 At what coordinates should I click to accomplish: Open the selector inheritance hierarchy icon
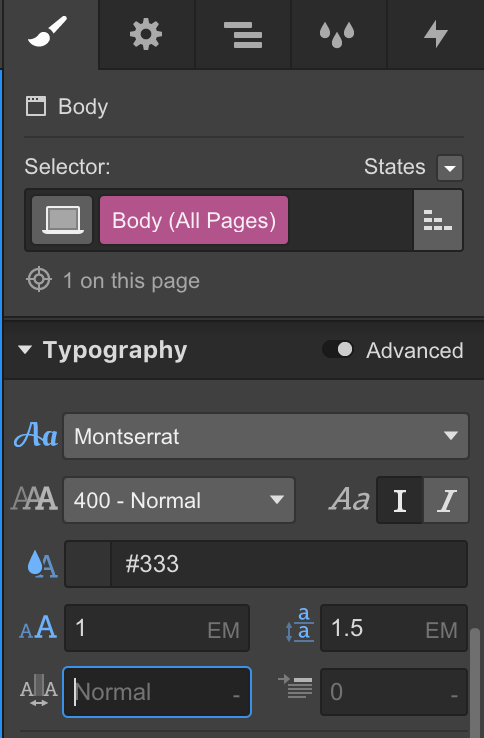[x=438, y=220]
